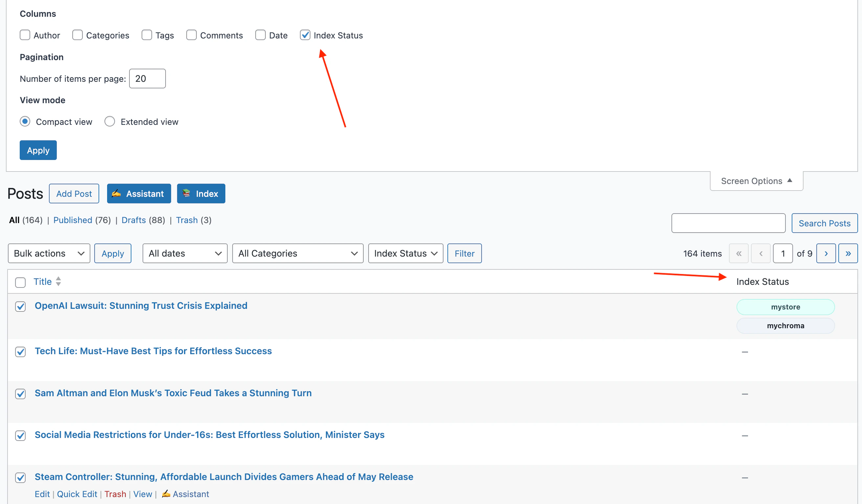Open OpenAI Lawsuit: Stunning Trust Crisis post

[141, 306]
